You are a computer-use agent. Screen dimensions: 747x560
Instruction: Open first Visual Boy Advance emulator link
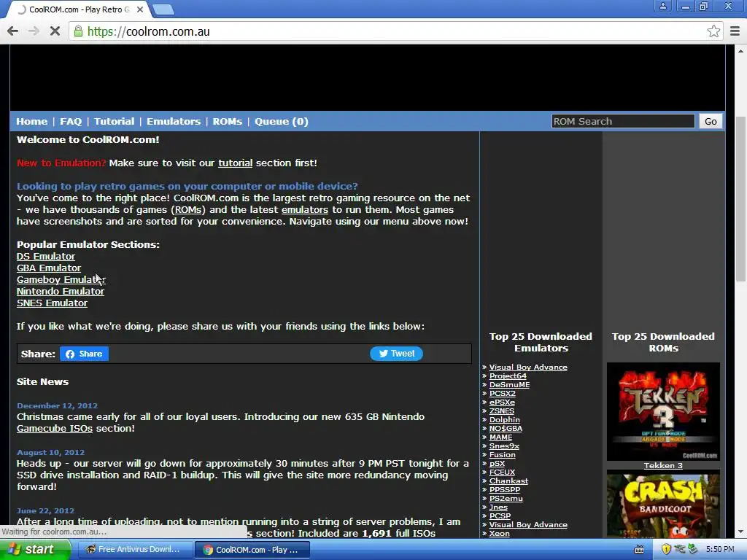tap(528, 367)
